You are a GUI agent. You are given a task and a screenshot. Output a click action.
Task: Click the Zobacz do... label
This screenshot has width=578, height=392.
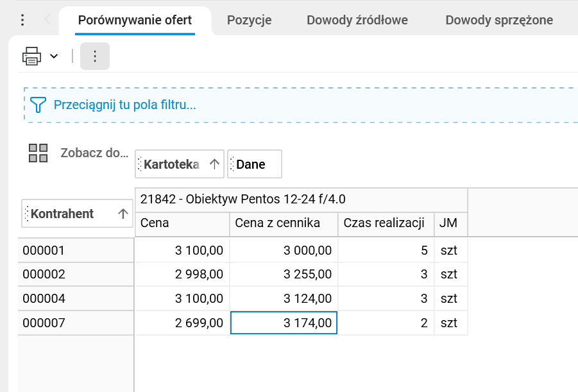tap(94, 153)
